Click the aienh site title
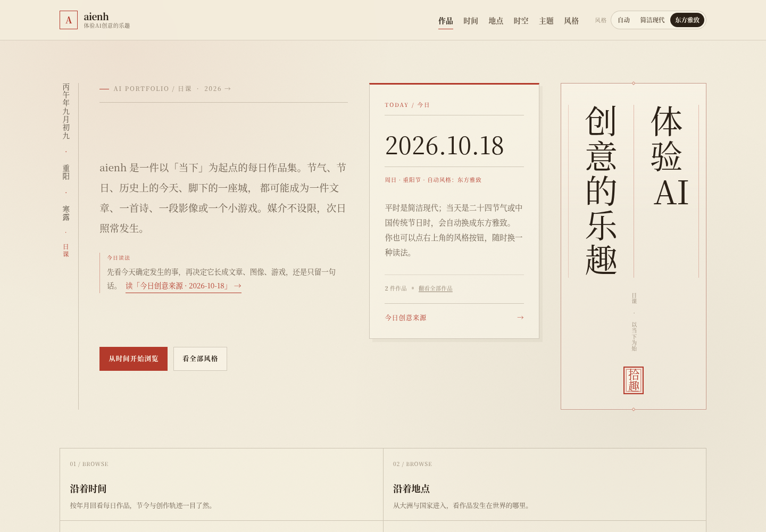Viewport: 766px width, 532px height. pos(96,16)
